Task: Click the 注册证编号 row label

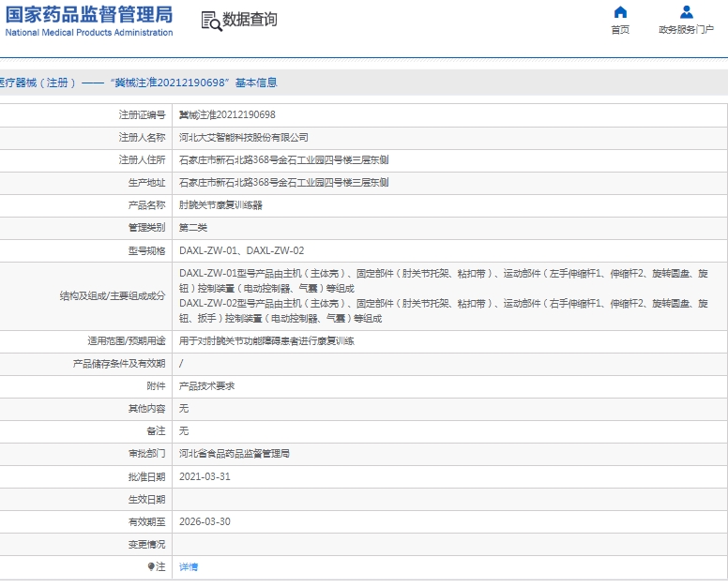Action: tap(142, 114)
